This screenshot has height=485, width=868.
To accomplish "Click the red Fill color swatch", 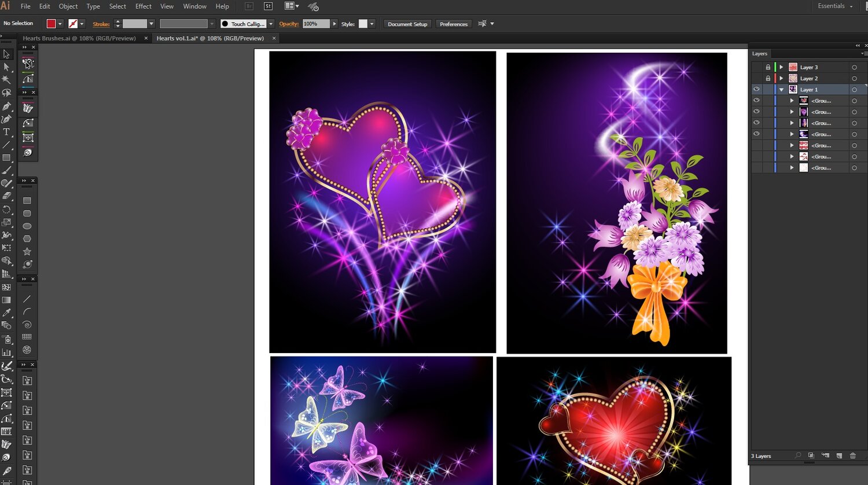I will tap(51, 24).
